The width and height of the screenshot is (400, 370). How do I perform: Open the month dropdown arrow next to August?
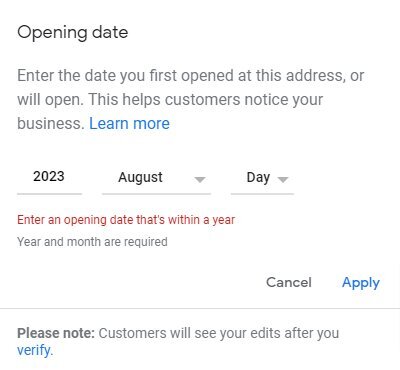pyautogui.click(x=200, y=180)
